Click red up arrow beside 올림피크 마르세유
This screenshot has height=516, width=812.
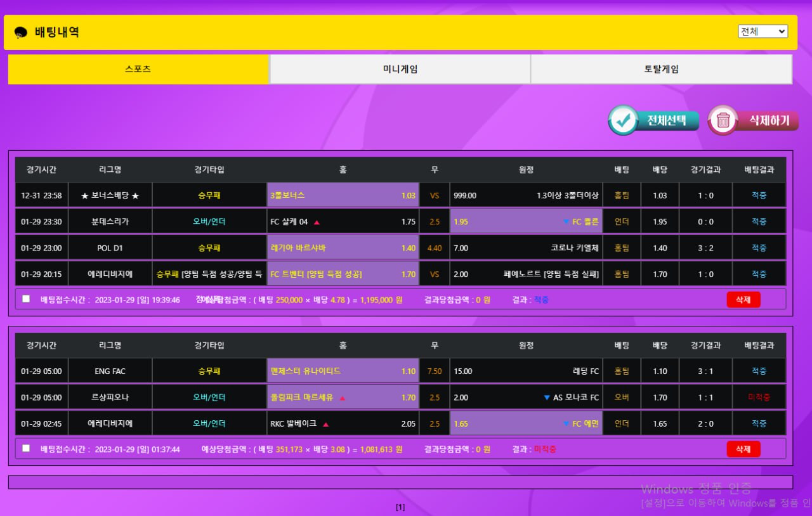(343, 398)
